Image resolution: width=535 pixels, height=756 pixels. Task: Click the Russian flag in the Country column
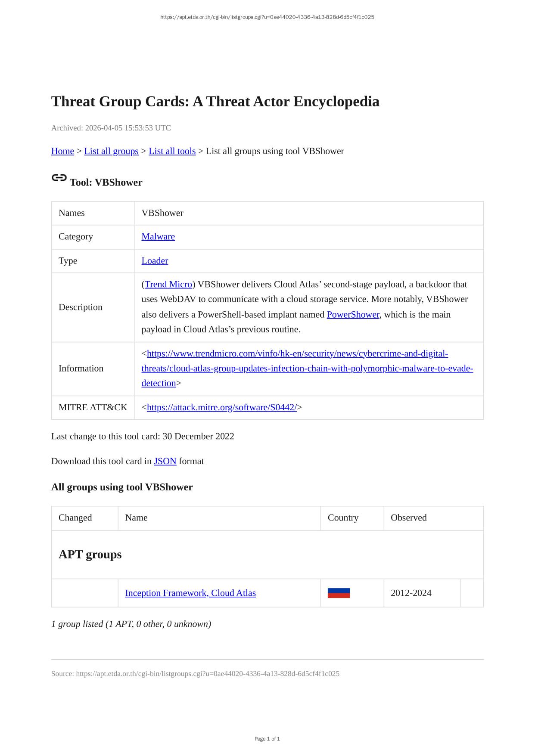coord(339,593)
